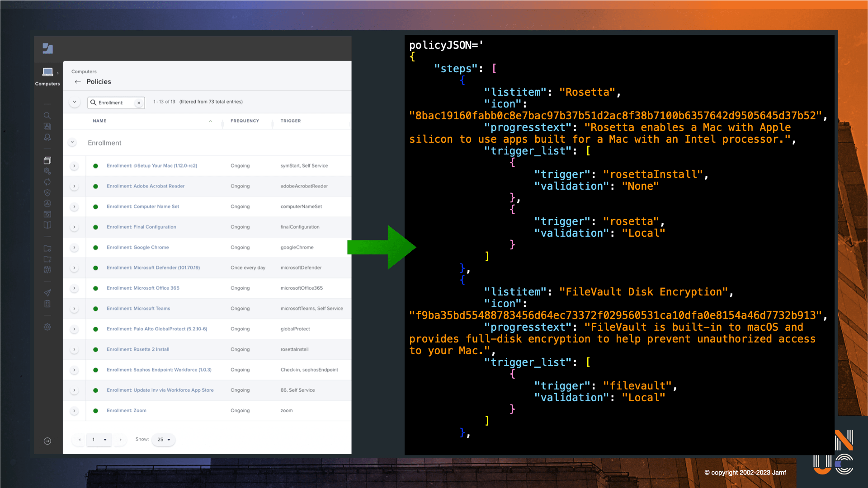
Task: Expand the Adobe Acrobat Reader policy row
Action: tap(74, 186)
